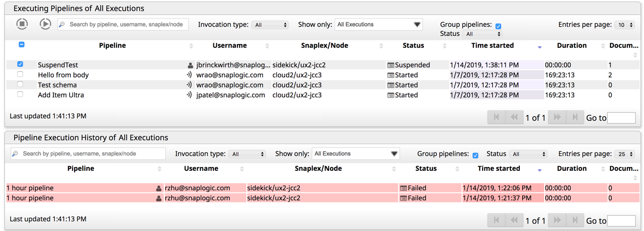Screen dimensions: 644x231
Task: Open Invocation type dropdown in Executing Pipelines
Action: coord(270,25)
